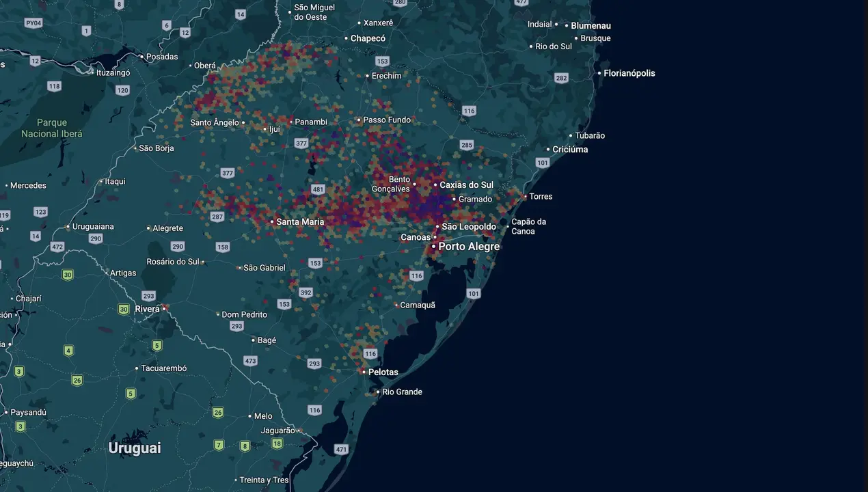Click the route 472 highway shield
This screenshot has height=492, width=868.
click(x=57, y=247)
